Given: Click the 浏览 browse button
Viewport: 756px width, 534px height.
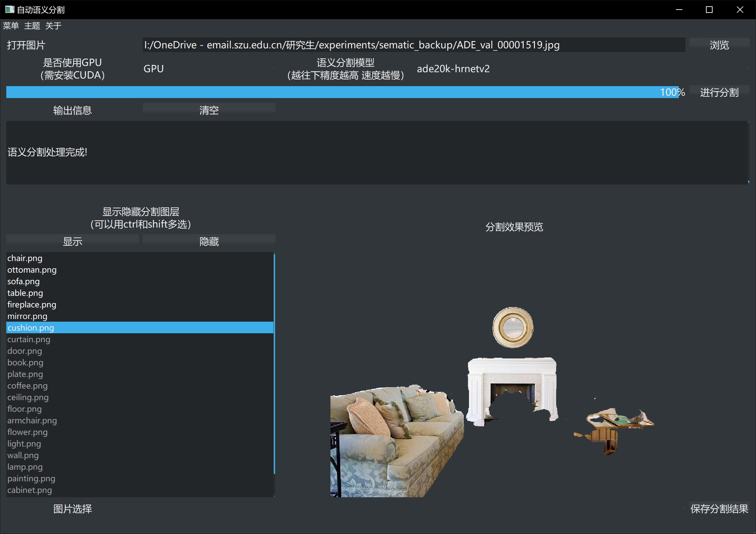Looking at the screenshot, I should (719, 45).
